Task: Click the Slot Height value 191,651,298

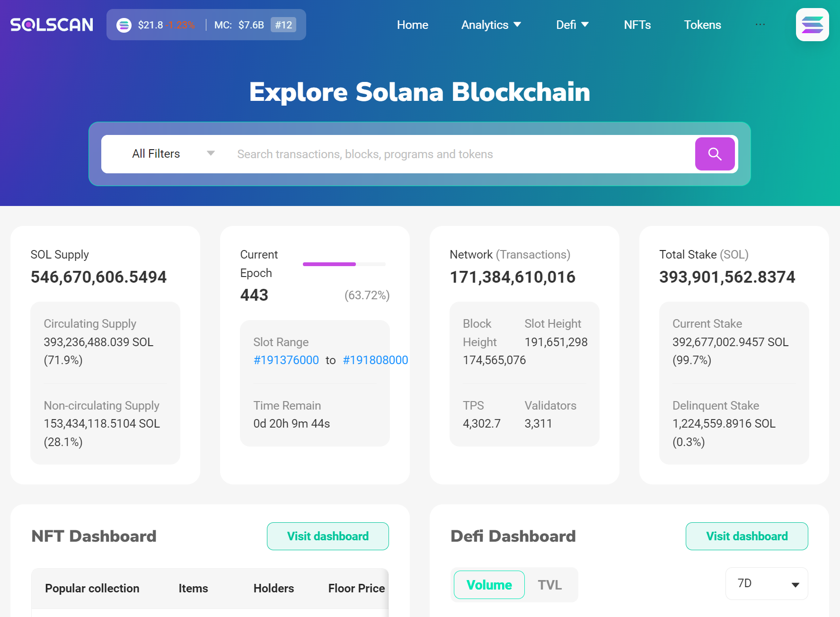Action: pyautogui.click(x=556, y=342)
